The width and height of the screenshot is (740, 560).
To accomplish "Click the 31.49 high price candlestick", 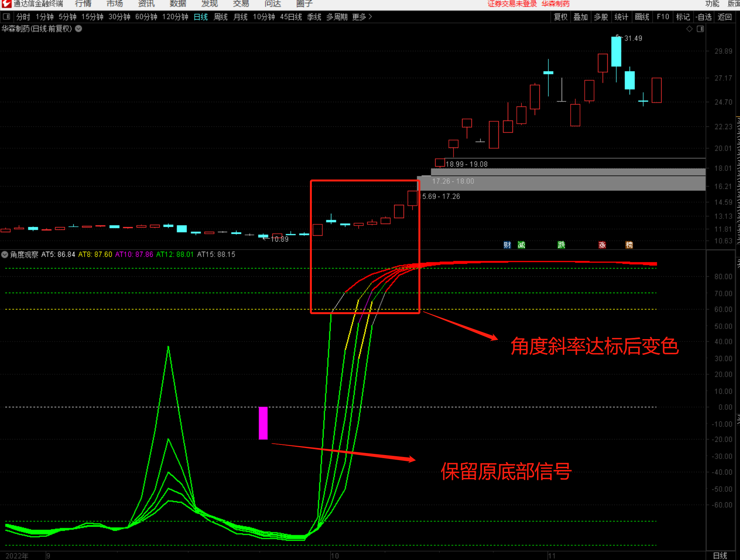I will click(616, 52).
